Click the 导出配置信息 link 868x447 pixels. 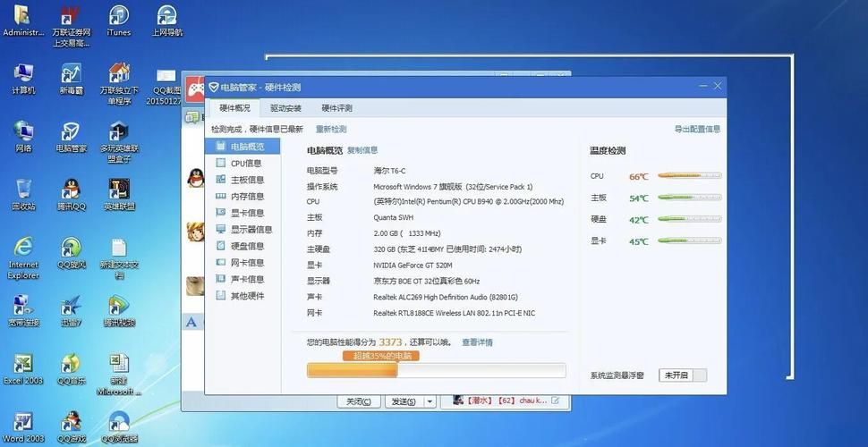[x=697, y=129]
